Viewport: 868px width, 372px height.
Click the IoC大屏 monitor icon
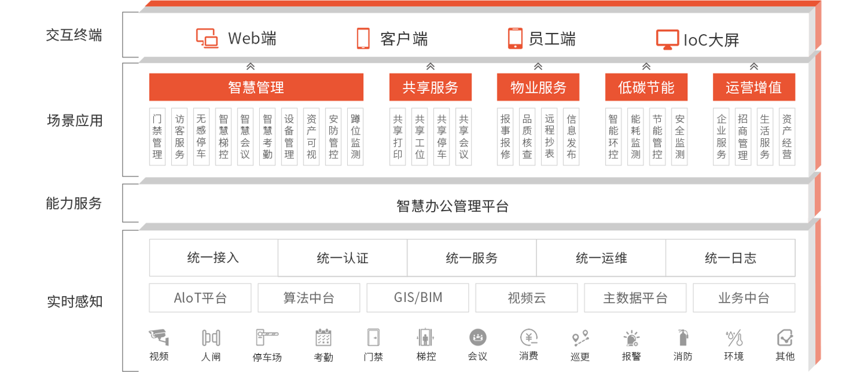coord(667,39)
